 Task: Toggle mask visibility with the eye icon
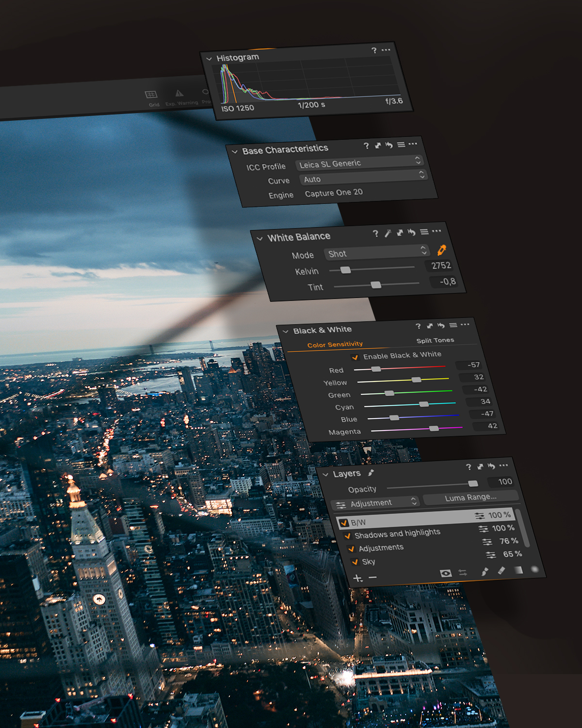click(x=446, y=574)
